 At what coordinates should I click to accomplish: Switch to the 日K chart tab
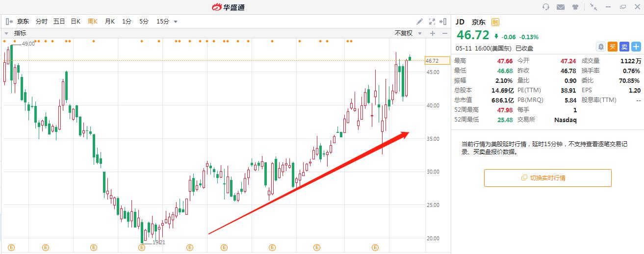point(75,22)
